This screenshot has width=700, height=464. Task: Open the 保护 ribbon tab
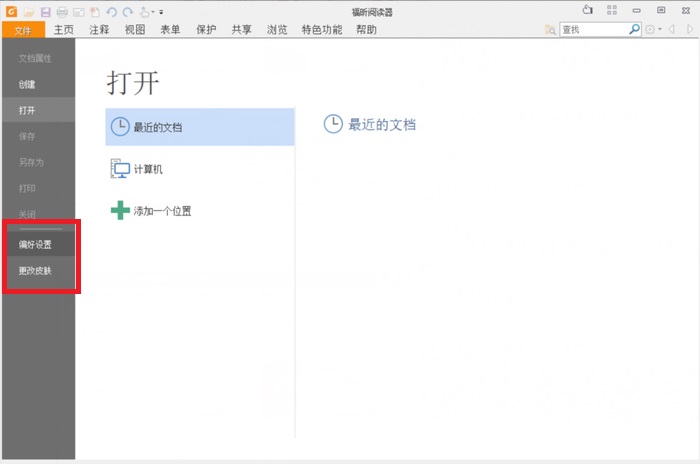[206, 30]
